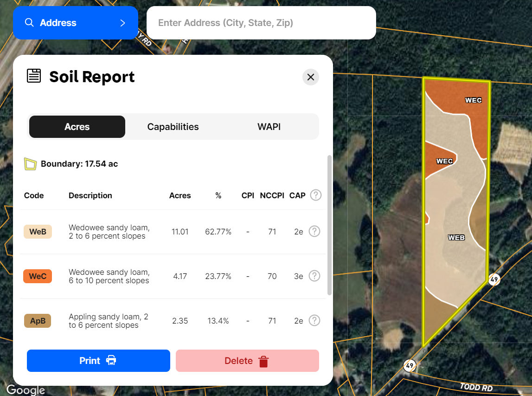Open help icon for WeC soil row
The width and height of the screenshot is (532, 396).
[x=314, y=276]
